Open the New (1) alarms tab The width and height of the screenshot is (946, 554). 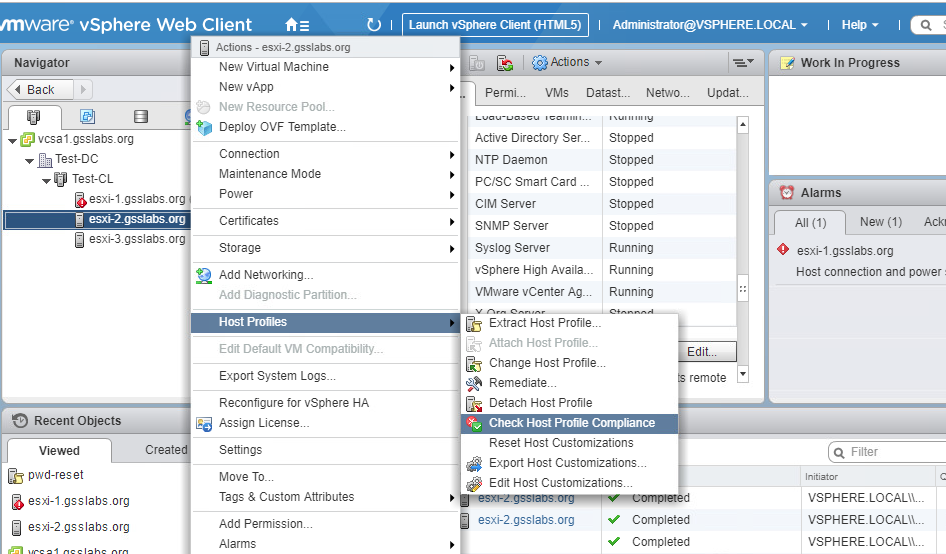pyautogui.click(x=880, y=222)
